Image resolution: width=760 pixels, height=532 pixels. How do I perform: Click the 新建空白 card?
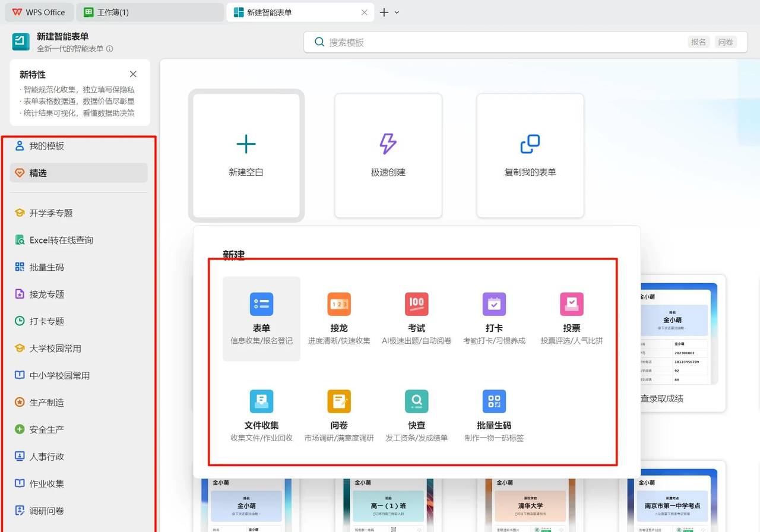tap(246, 156)
